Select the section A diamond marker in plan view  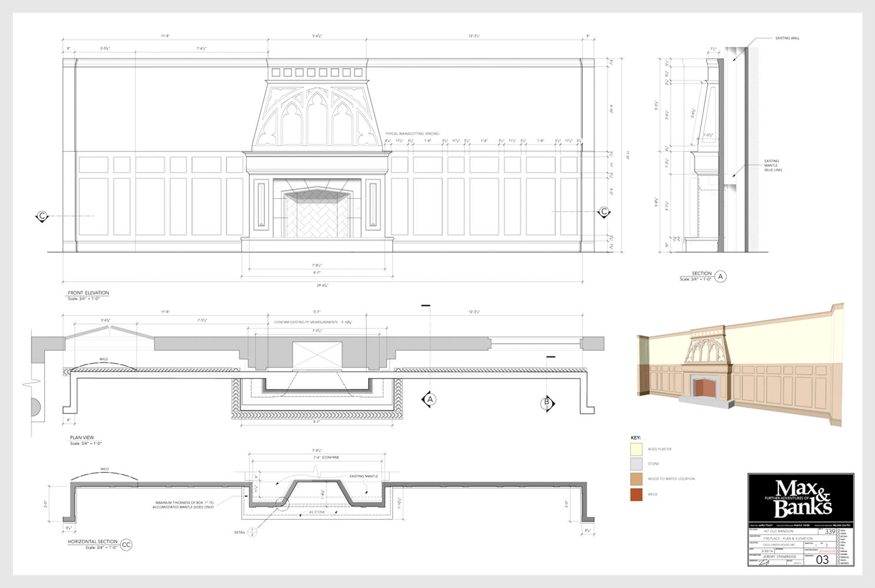click(430, 399)
